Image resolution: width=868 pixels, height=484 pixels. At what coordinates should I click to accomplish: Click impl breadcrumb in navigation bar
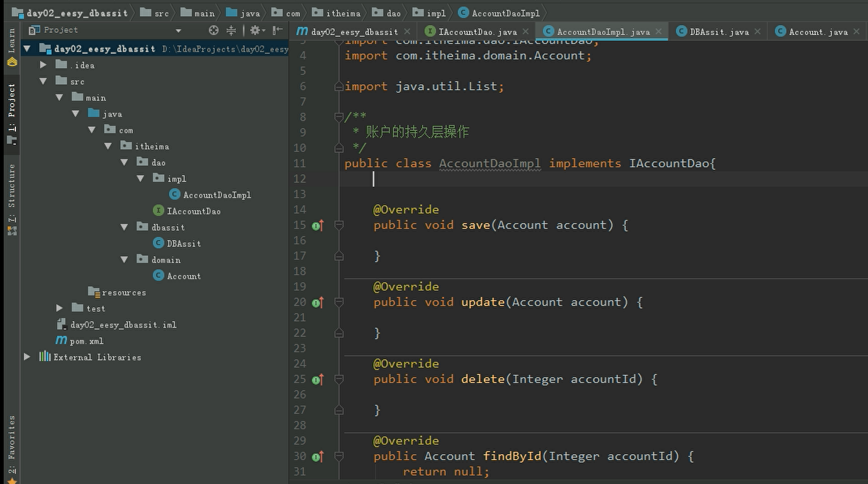[x=429, y=12]
